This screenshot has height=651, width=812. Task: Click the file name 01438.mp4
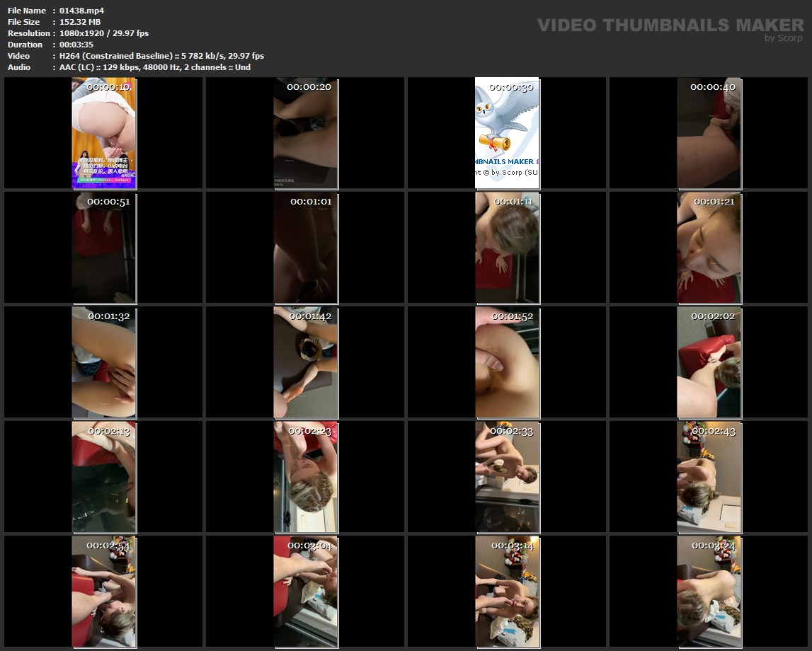(82, 11)
